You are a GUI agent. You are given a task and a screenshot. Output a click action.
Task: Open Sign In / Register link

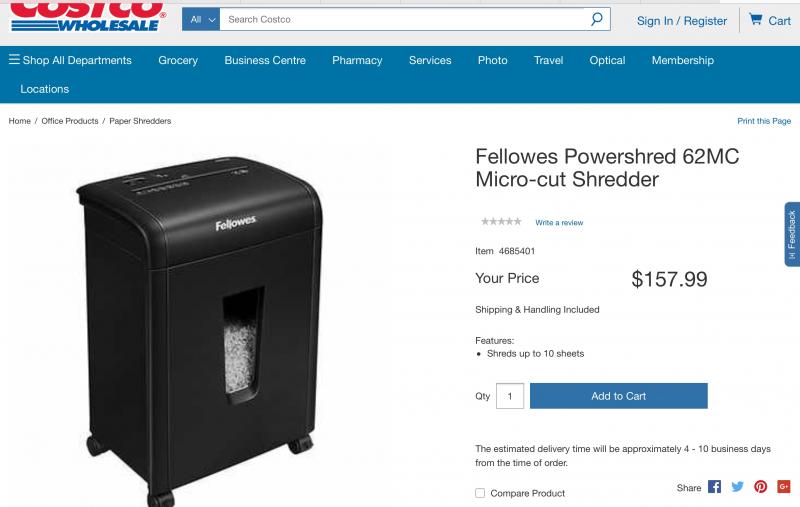tap(682, 21)
